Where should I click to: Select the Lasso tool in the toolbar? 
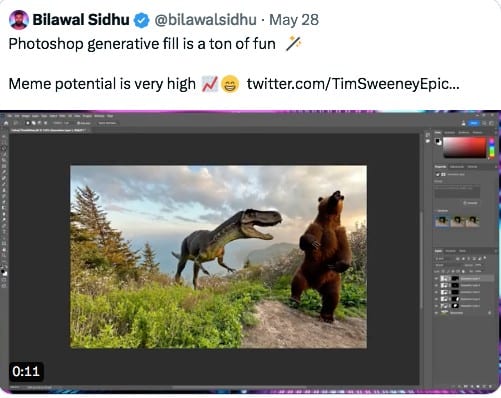(x=4, y=148)
